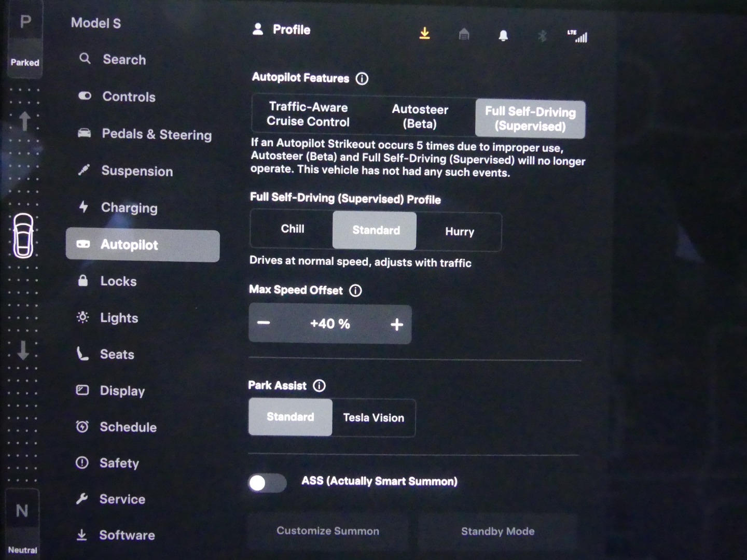
Task: Tap the Bluetooth status icon
Action: (542, 36)
